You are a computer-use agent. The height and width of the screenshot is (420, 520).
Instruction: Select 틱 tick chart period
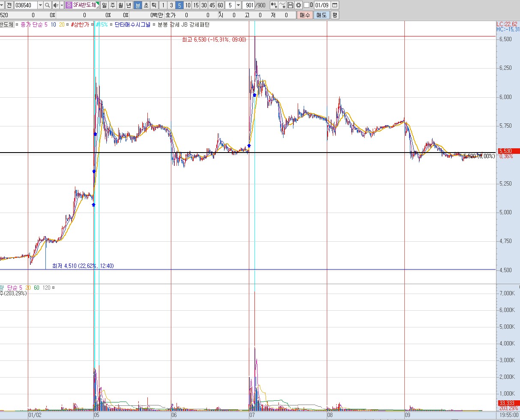[154, 5]
